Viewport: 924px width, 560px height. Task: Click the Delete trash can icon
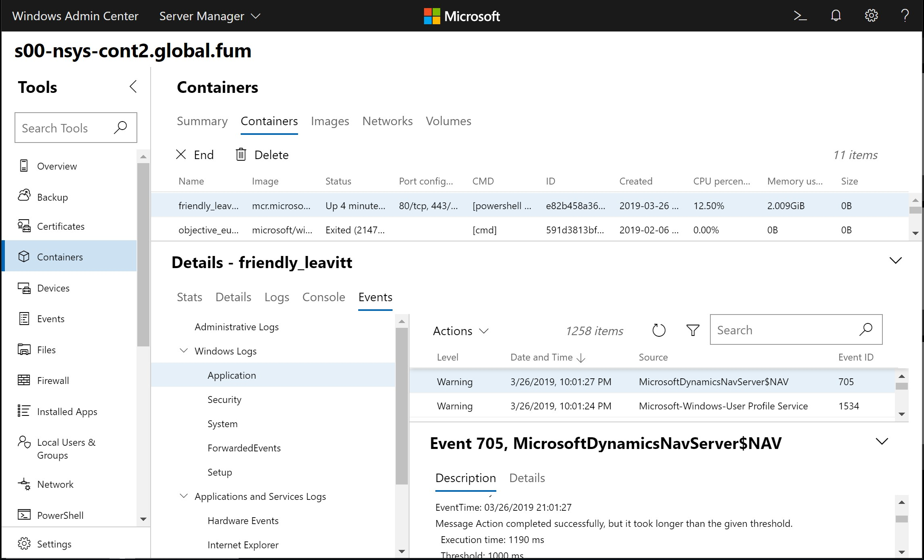coord(241,154)
